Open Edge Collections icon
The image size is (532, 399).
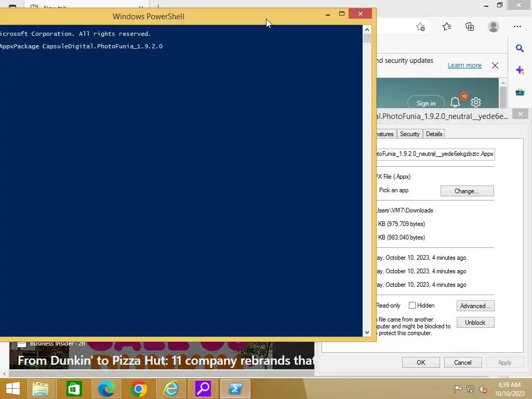[470, 26]
